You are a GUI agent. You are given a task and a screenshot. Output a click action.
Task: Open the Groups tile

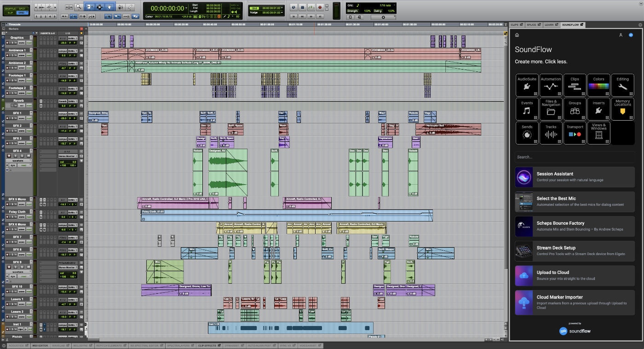click(x=575, y=109)
